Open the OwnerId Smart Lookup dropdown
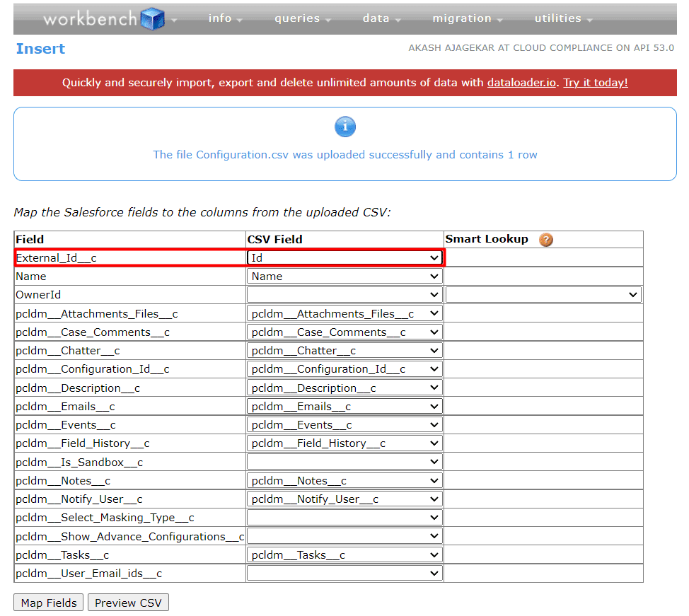The height and width of the screenshot is (616, 689). coord(543,295)
